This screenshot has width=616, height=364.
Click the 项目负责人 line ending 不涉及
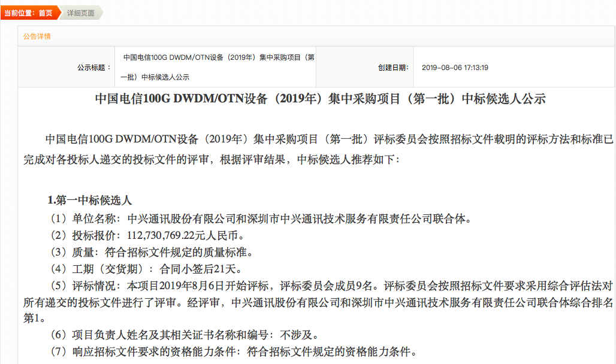pos(184,335)
